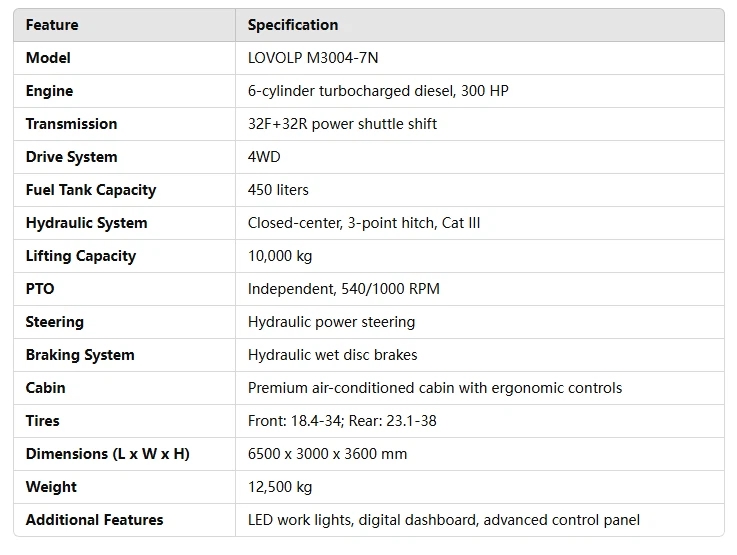The height and width of the screenshot is (555, 737).
Task: Click the 32F+32R power shuttle shift cell
Action: coord(342,124)
